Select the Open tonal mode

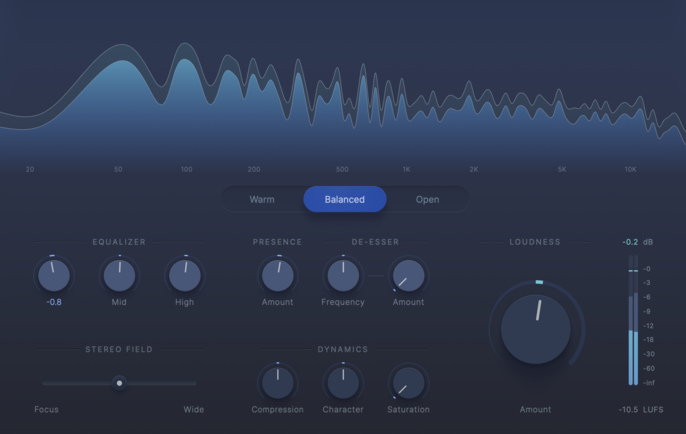pyautogui.click(x=427, y=200)
